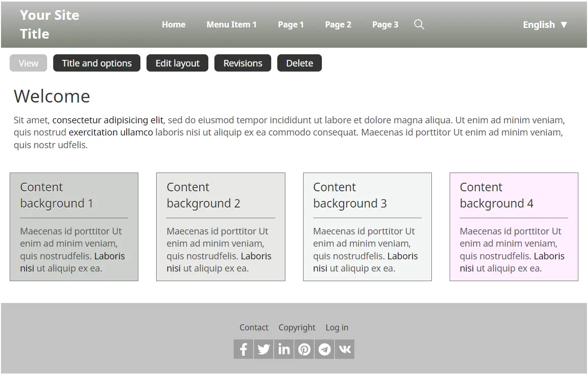Open the Title and options tab
588x374 pixels.
97,63
